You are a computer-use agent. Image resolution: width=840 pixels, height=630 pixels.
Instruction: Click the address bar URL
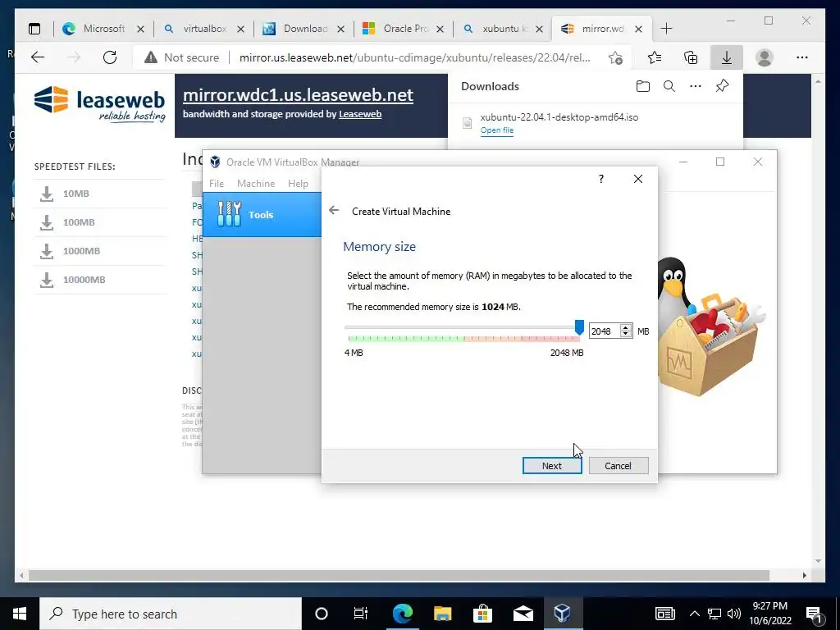click(x=414, y=57)
